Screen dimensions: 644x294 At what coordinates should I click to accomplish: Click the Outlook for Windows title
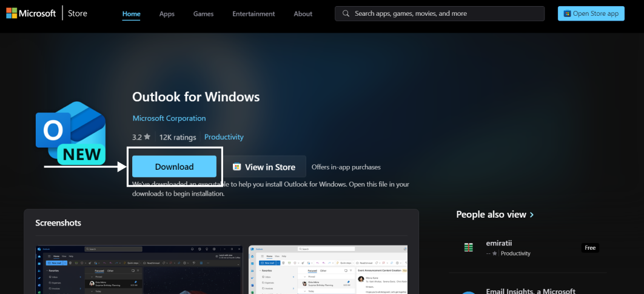point(196,97)
